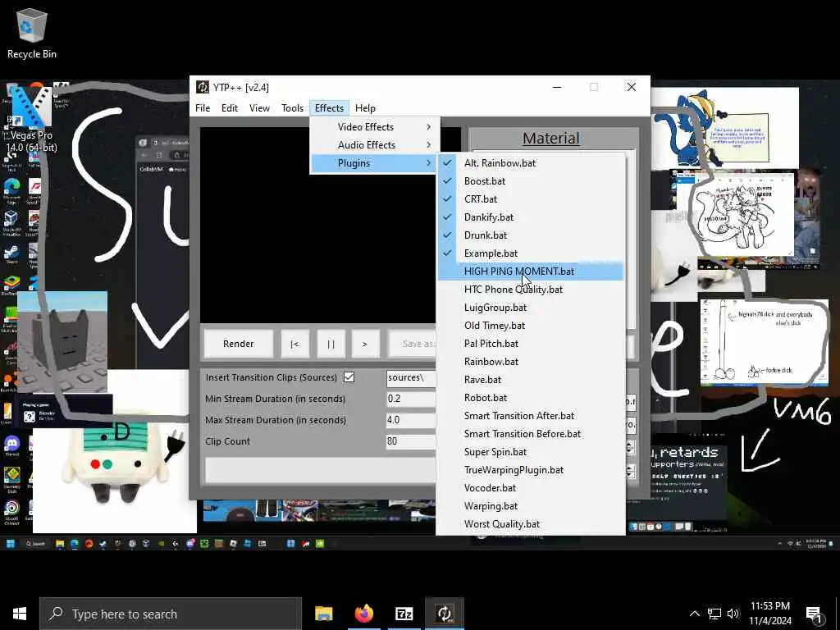
Task: Click the Min Stream Duration field
Action: tap(411, 399)
